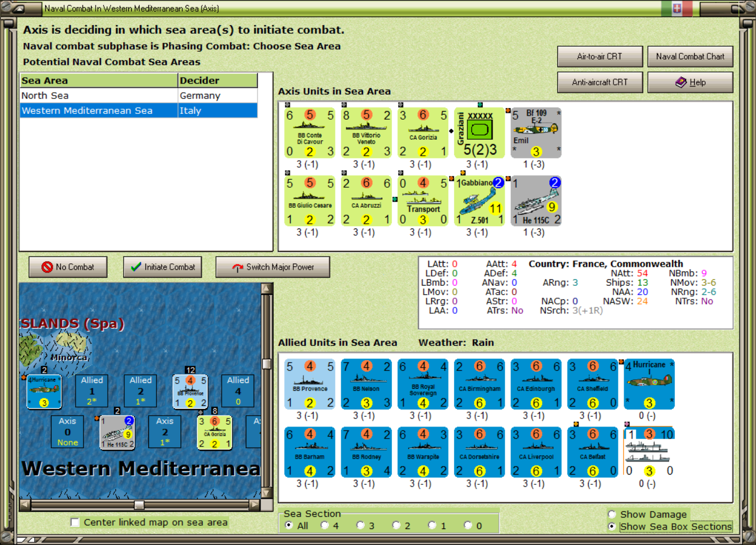The width and height of the screenshot is (756, 545).
Task: Click CA Gorizia counter on the map
Action: [215, 432]
